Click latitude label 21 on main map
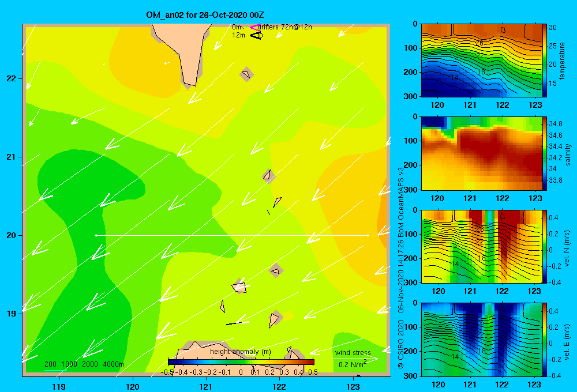The height and width of the screenshot is (392, 577). pos(11,157)
